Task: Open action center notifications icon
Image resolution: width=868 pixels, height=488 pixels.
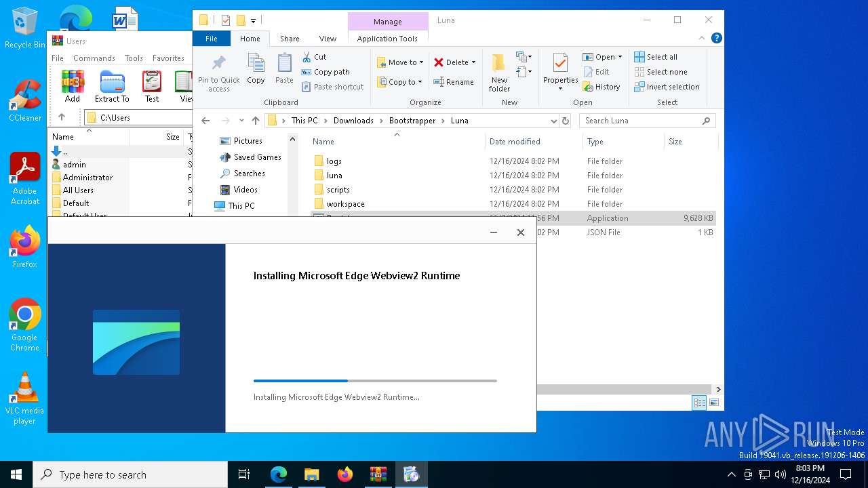Action: pyautogui.click(x=846, y=474)
